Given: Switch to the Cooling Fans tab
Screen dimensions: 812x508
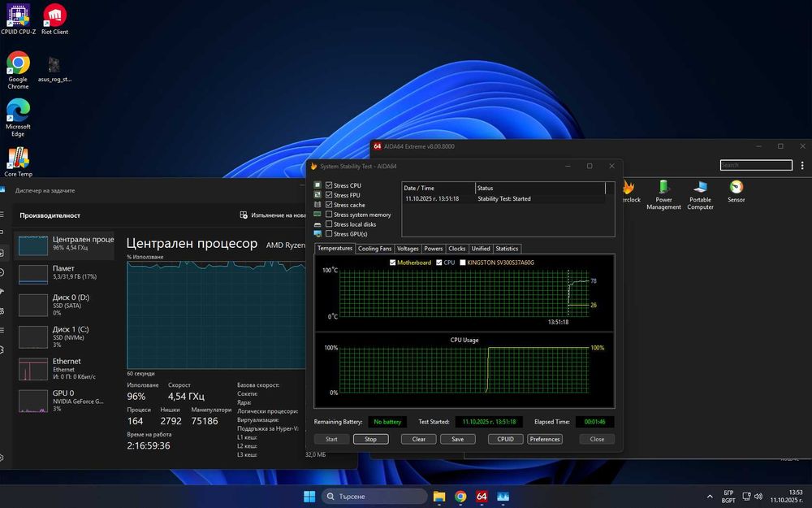Looking at the screenshot, I should [374, 249].
